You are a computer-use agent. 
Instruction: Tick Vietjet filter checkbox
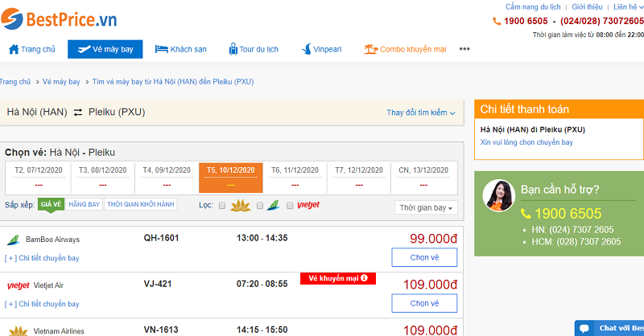[290, 206]
